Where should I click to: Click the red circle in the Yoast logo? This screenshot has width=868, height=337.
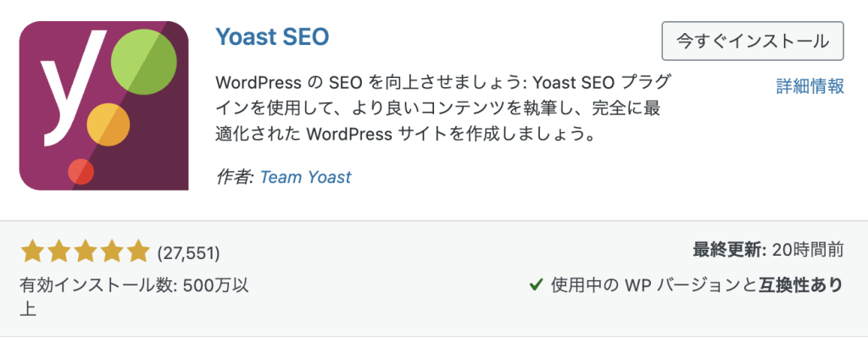click(x=81, y=172)
